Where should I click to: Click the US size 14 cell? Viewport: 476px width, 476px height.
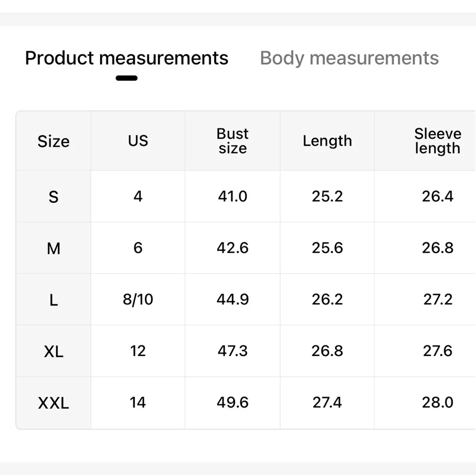point(138,403)
